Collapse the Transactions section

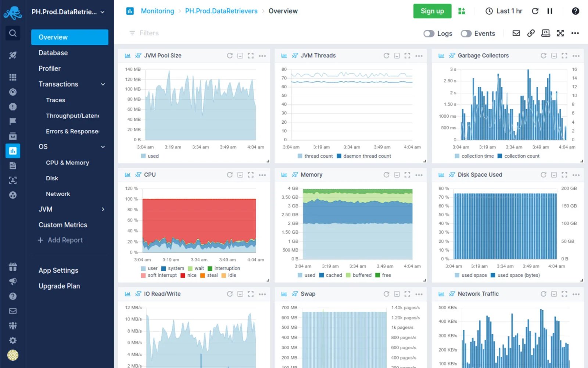tap(103, 84)
